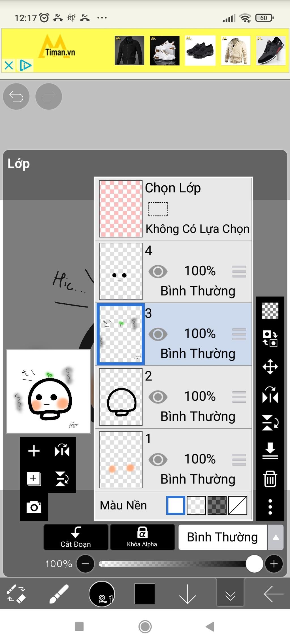The height and width of the screenshot is (644, 290).
Task: Tap the undo arrow button
Action: click(16, 96)
